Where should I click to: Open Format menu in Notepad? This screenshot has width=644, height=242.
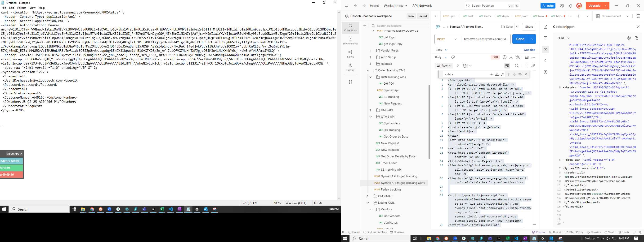pos(22,8)
